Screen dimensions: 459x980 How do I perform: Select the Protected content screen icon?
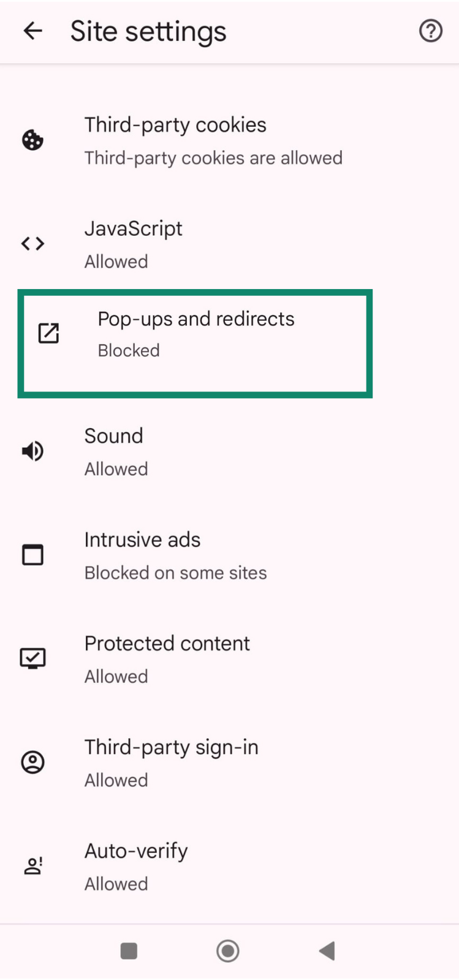(32, 658)
